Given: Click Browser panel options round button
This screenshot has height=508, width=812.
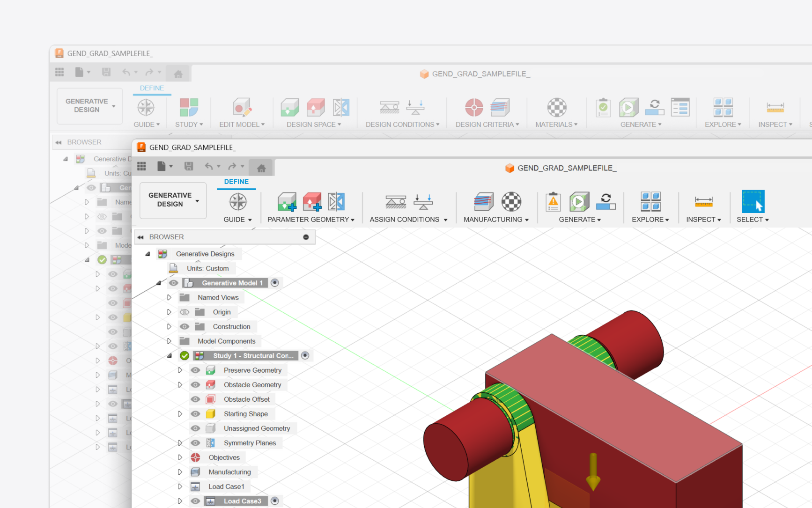Looking at the screenshot, I should (306, 237).
